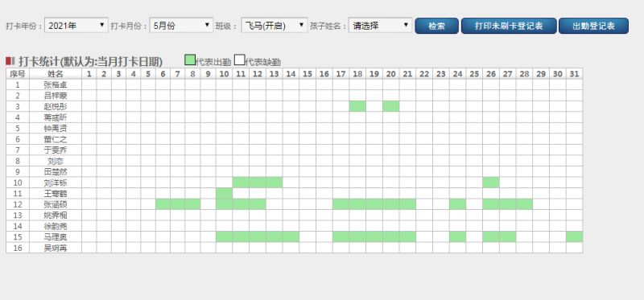Click the white 代表缺勤 legend box
644x300 pixels.
pos(239,60)
